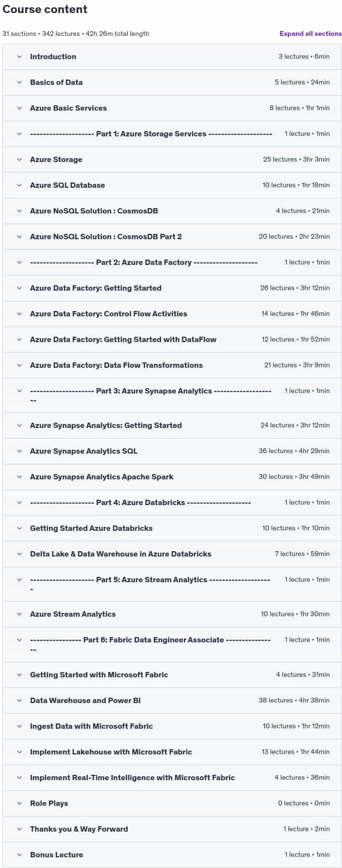The height and width of the screenshot is (868, 342).
Task: Open the Bonus Lecture section
Action: point(172,855)
